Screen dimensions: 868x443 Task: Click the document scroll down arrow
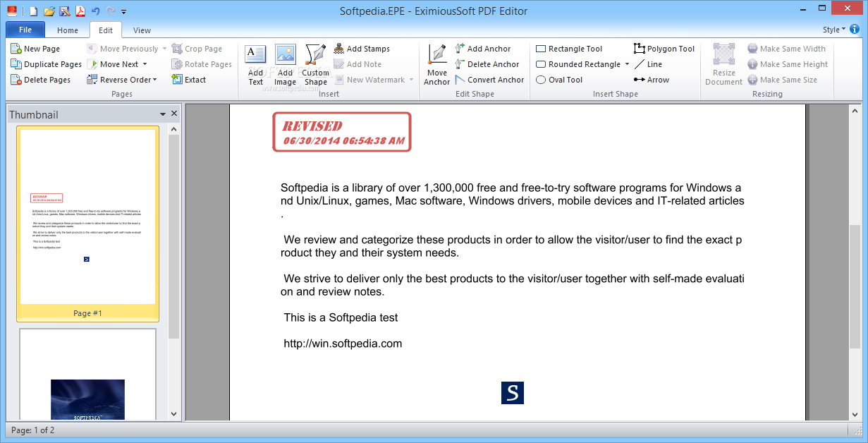point(855,414)
